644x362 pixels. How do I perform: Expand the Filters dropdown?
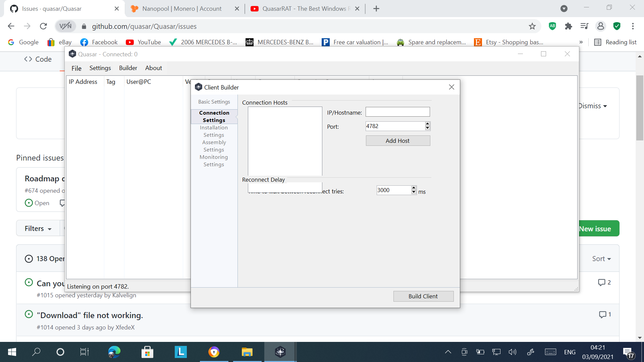pos(38,229)
